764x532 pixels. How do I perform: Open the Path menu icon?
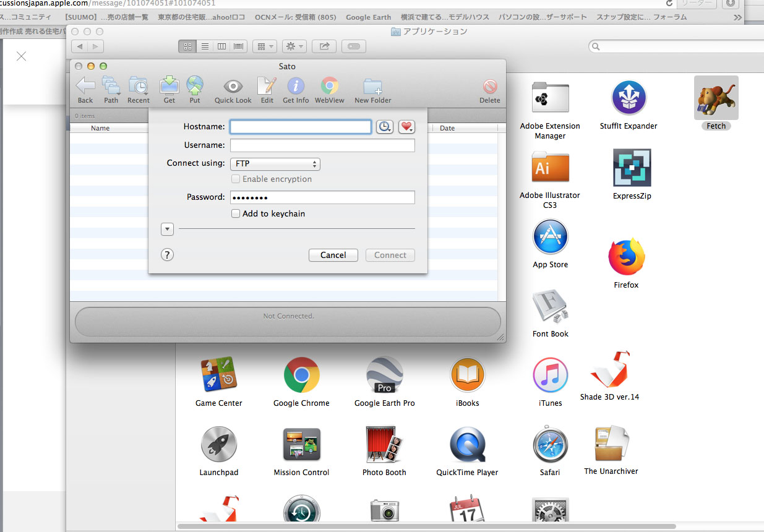111,85
